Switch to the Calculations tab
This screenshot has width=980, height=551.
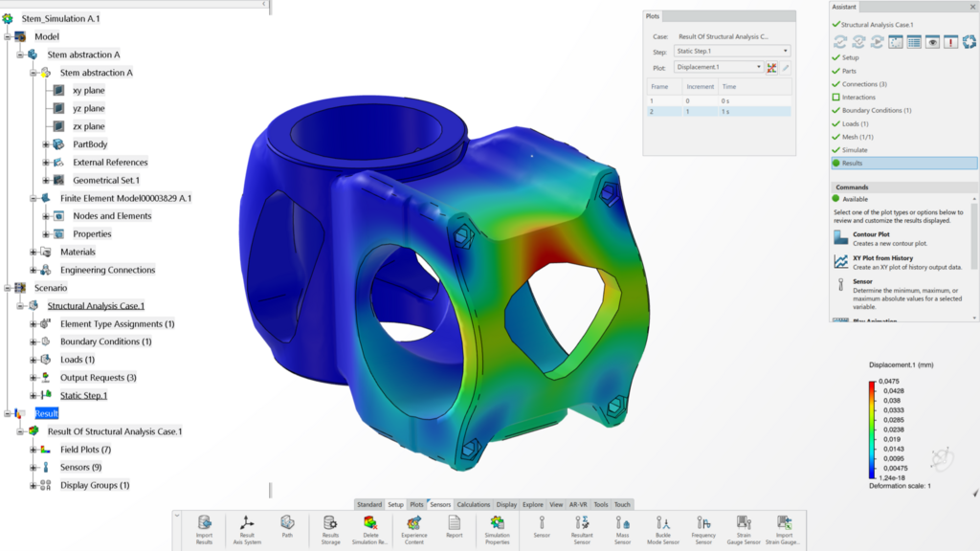point(473,504)
